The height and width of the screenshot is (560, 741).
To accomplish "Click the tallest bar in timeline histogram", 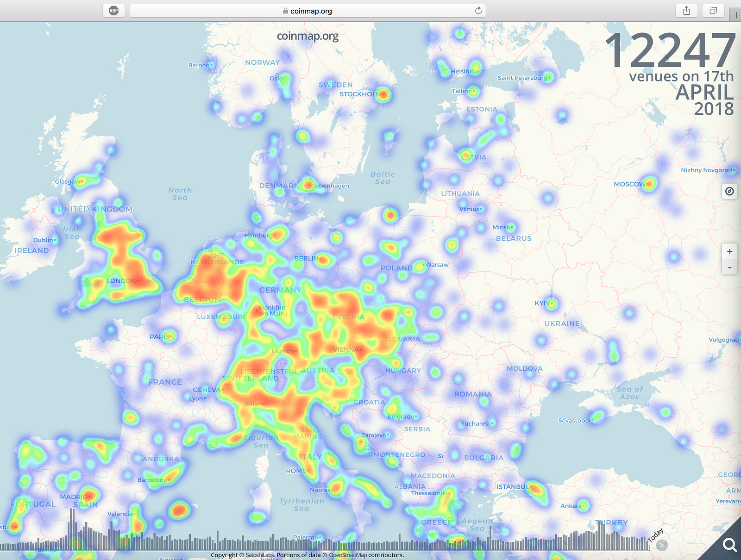I will point(72,529).
